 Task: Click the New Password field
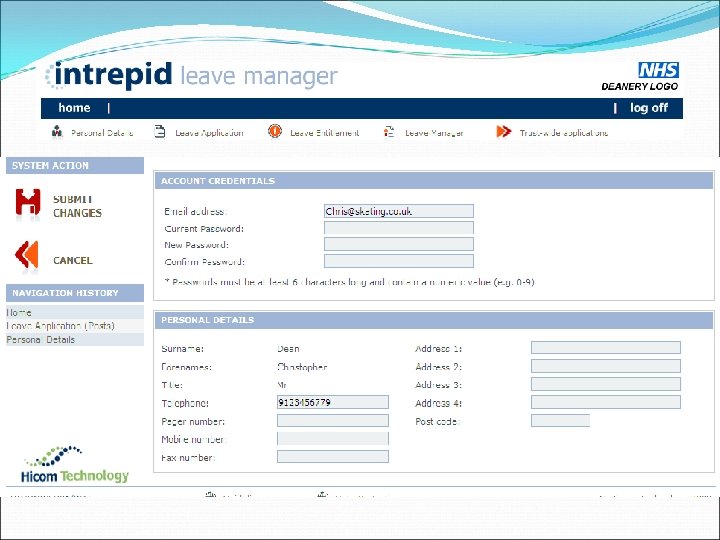pyautogui.click(x=399, y=244)
